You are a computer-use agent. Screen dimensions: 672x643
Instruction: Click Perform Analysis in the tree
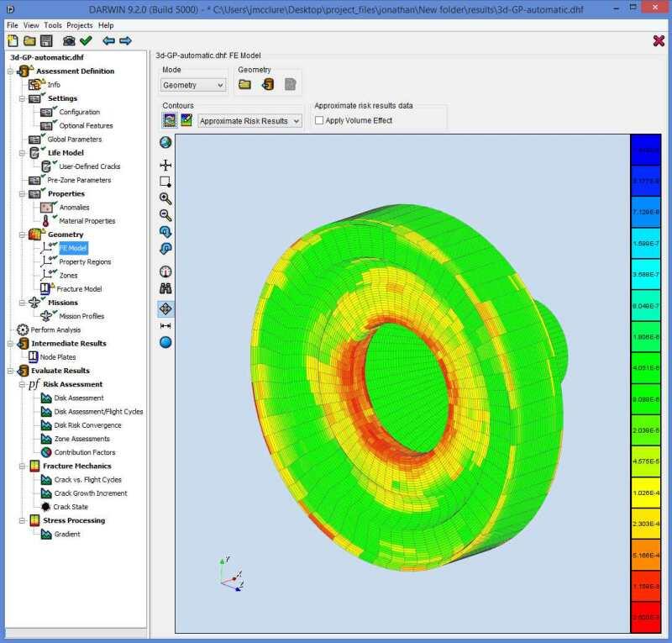55,329
